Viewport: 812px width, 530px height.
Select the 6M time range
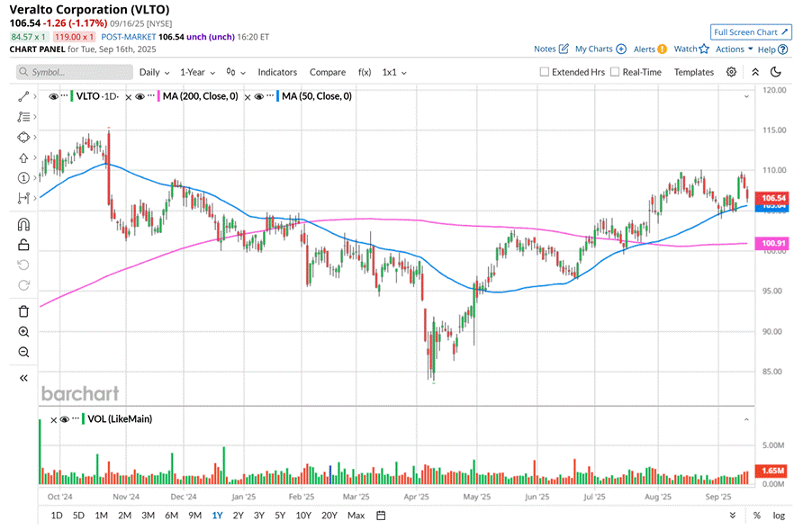click(x=171, y=516)
